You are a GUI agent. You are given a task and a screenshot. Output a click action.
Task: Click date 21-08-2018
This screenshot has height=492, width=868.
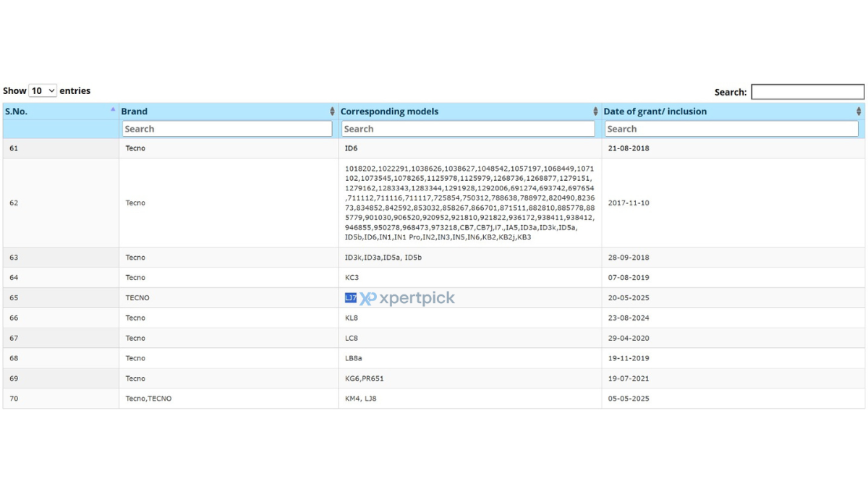coord(629,148)
